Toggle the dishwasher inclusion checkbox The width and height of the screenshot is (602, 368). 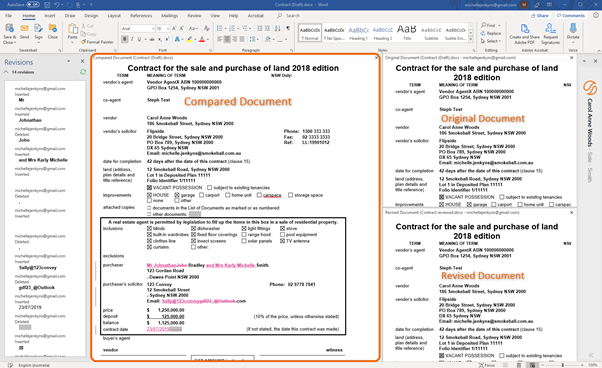point(194,229)
